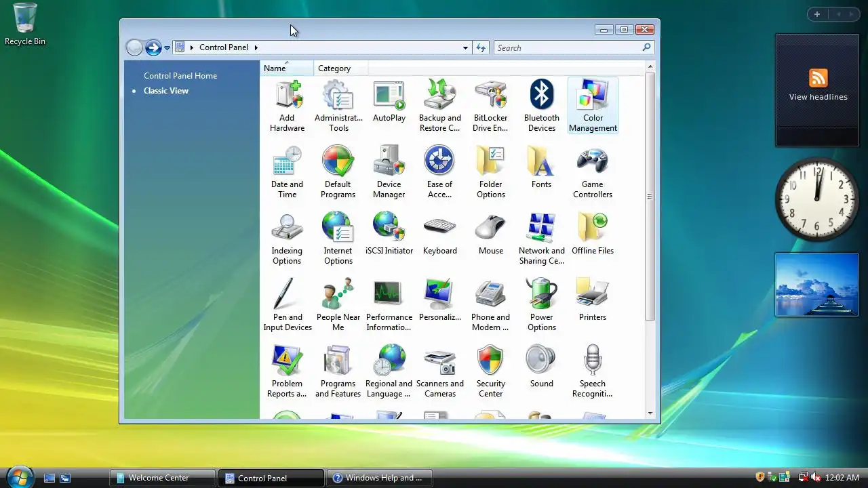
Task: Open the Default Programs icon
Action: pyautogui.click(x=338, y=172)
